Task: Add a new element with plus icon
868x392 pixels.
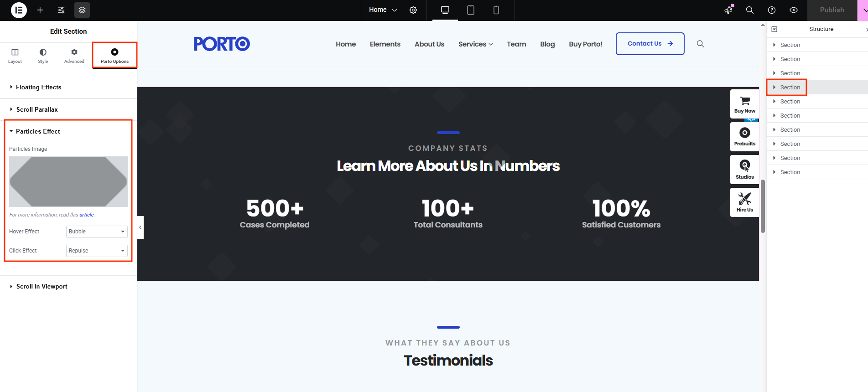Action: pos(40,10)
